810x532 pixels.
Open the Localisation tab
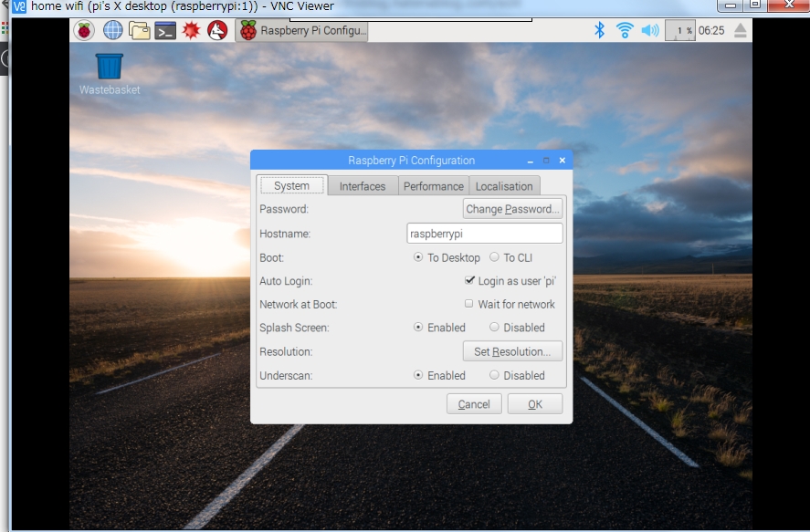[x=504, y=186]
